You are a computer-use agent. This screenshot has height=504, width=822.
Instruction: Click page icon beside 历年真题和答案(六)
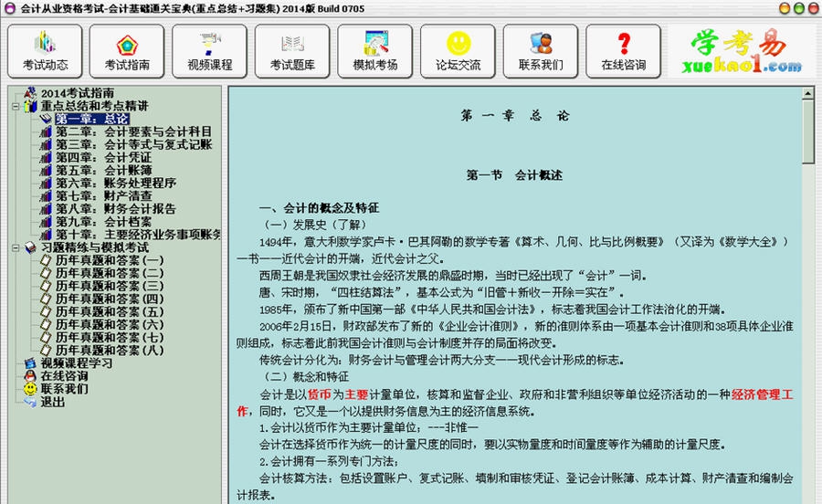coord(47,324)
